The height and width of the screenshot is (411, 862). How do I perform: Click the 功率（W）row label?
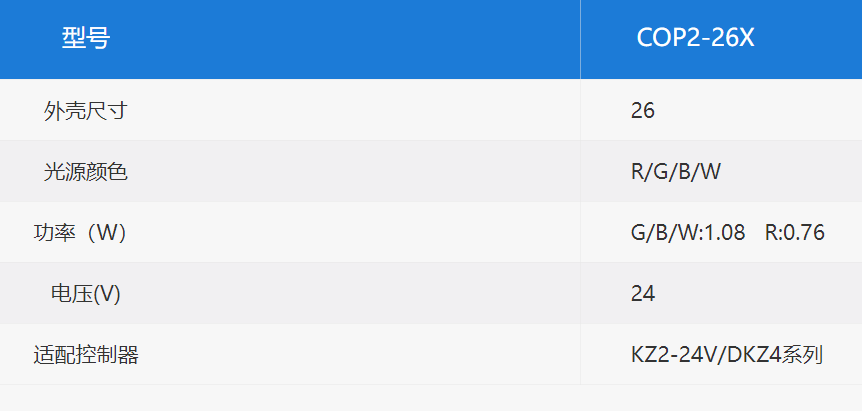[80, 233]
